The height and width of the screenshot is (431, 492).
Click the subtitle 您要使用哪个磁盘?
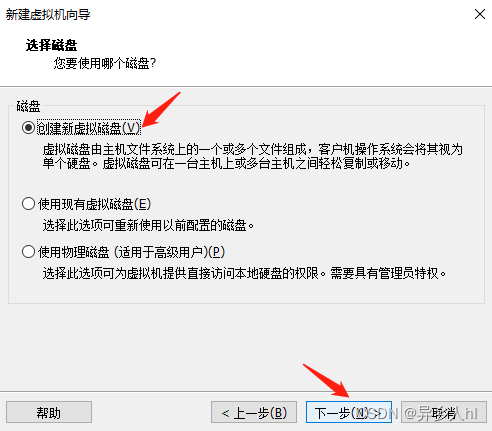105,63
